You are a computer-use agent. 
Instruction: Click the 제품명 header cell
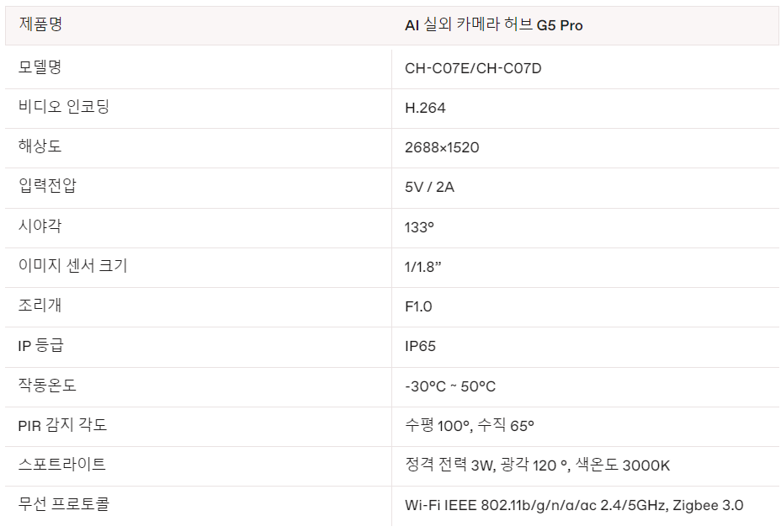click(40, 24)
